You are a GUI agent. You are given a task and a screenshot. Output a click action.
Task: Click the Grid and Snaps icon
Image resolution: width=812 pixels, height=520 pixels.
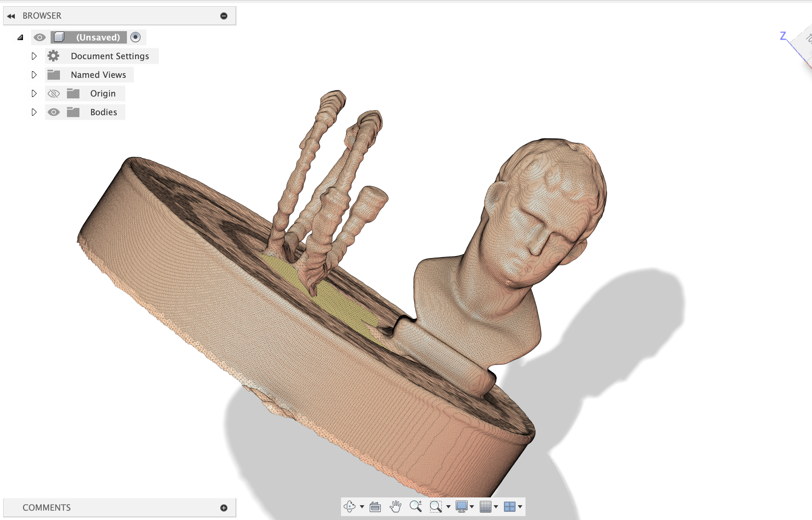[485, 507]
